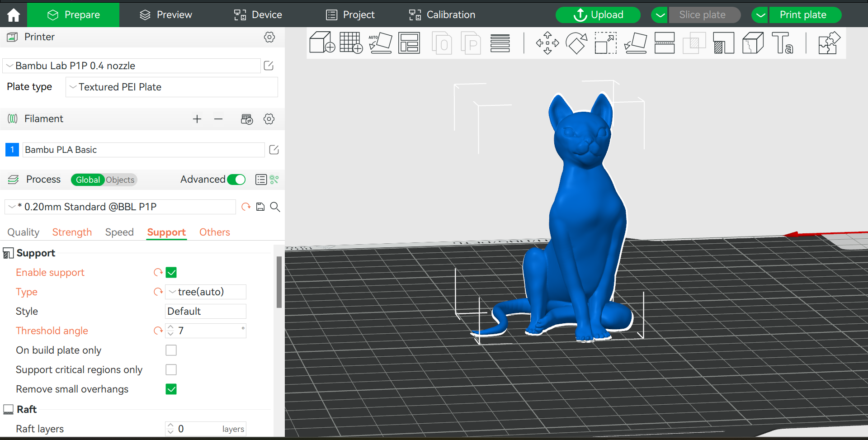The height and width of the screenshot is (440, 868).
Task: Click the Arrange all objects icon
Action: click(409, 43)
